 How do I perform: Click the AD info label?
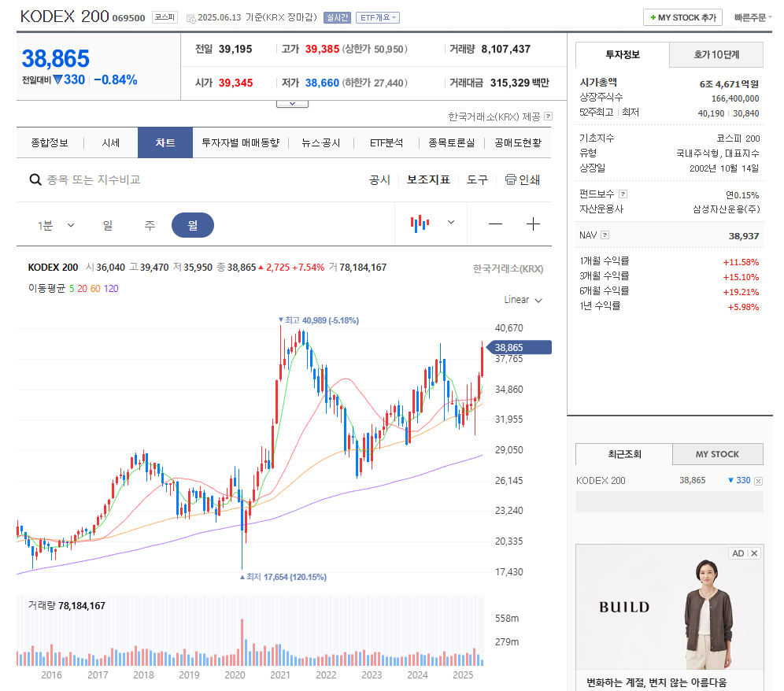coord(738,553)
